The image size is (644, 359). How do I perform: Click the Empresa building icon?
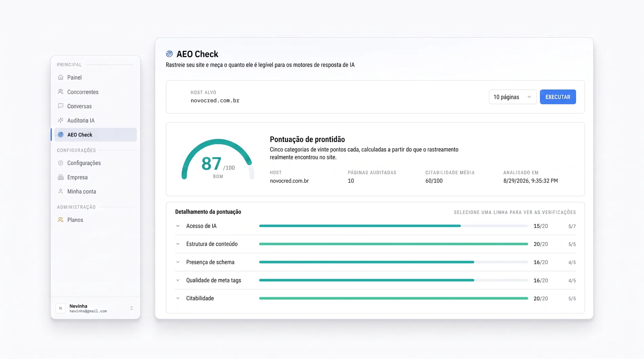tap(61, 177)
